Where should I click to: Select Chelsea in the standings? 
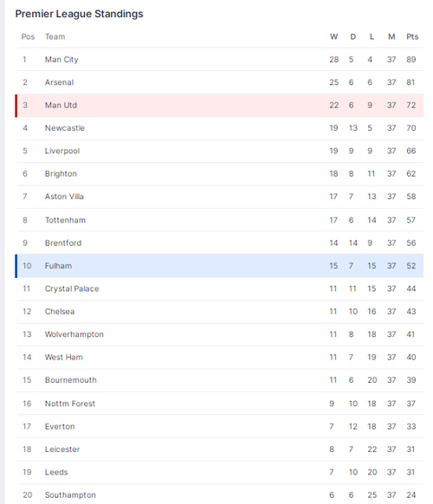coord(60,312)
